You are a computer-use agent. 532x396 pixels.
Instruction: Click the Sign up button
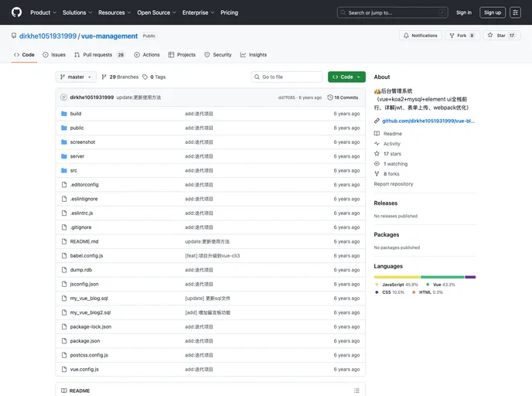pos(493,12)
